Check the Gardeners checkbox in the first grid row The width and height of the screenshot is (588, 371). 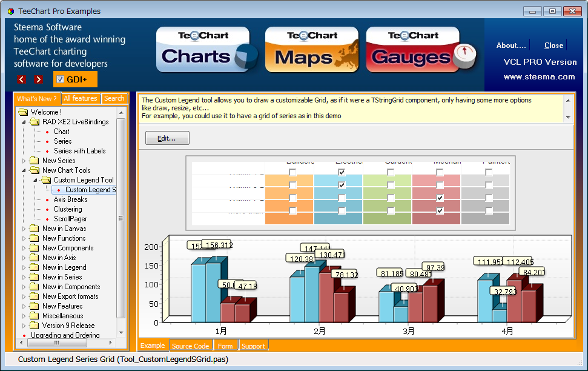(x=391, y=172)
